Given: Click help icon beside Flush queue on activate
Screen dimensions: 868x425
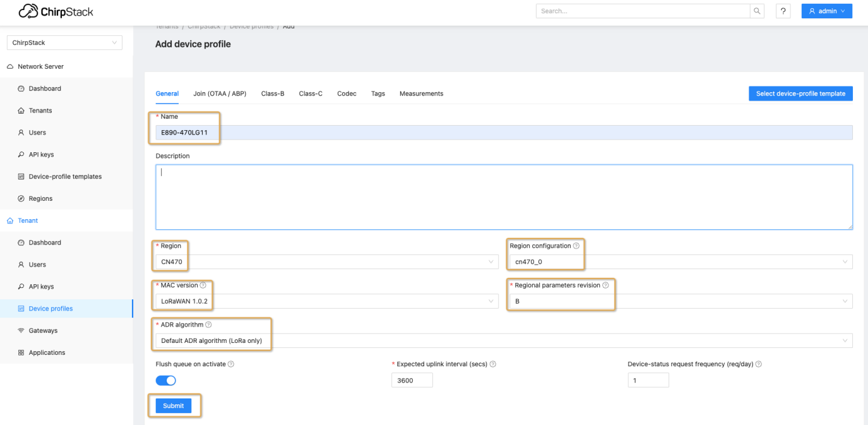Looking at the screenshot, I should tap(231, 364).
